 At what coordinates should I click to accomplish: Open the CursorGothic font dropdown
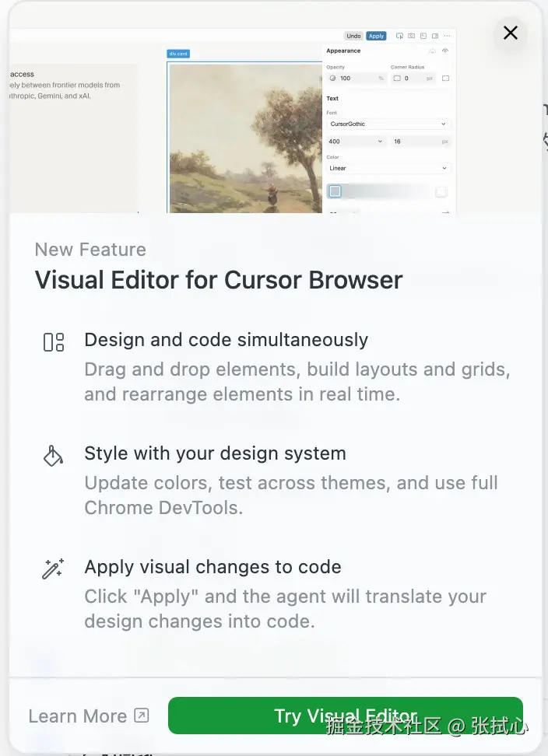tap(387, 124)
